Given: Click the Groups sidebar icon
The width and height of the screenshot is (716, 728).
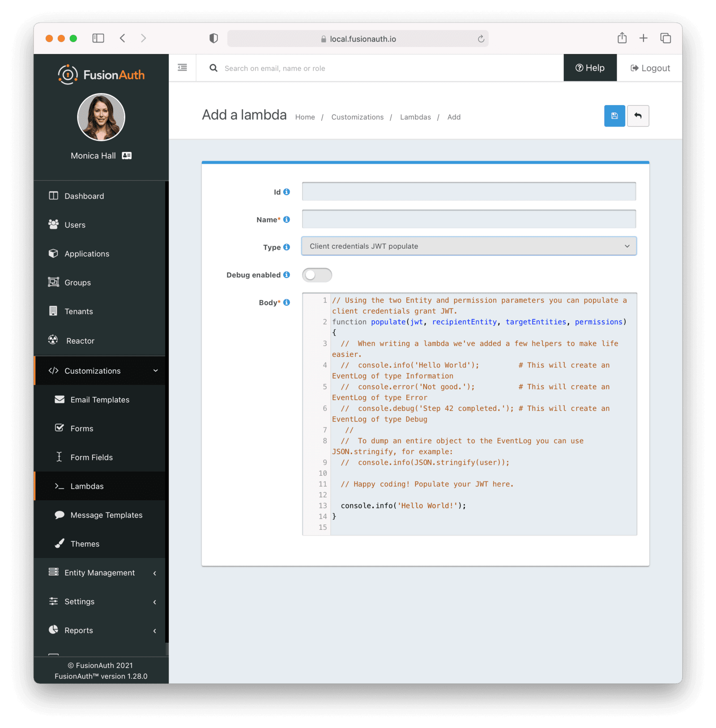Looking at the screenshot, I should click(x=53, y=282).
